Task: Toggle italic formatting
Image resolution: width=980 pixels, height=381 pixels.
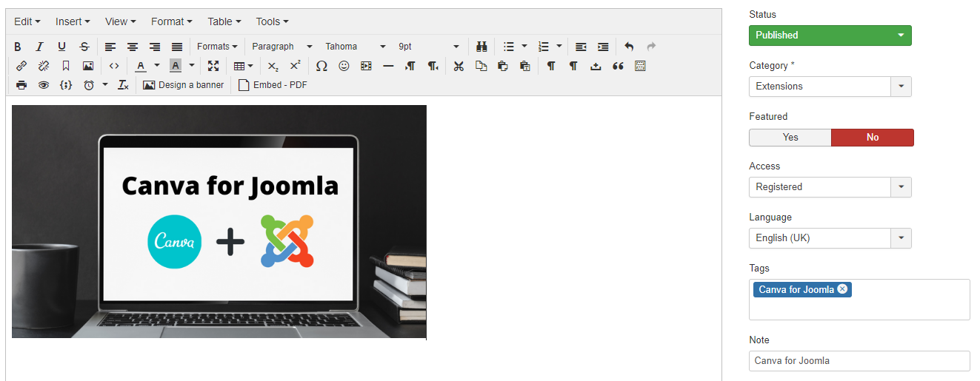Action: (x=40, y=47)
